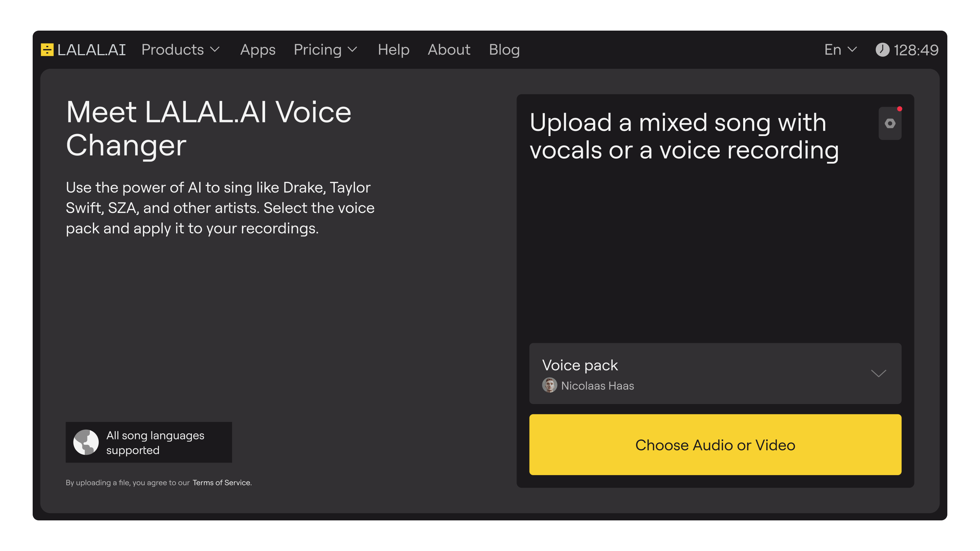Open the About page
This screenshot has height=551, width=980.
[x=449, y=50]
